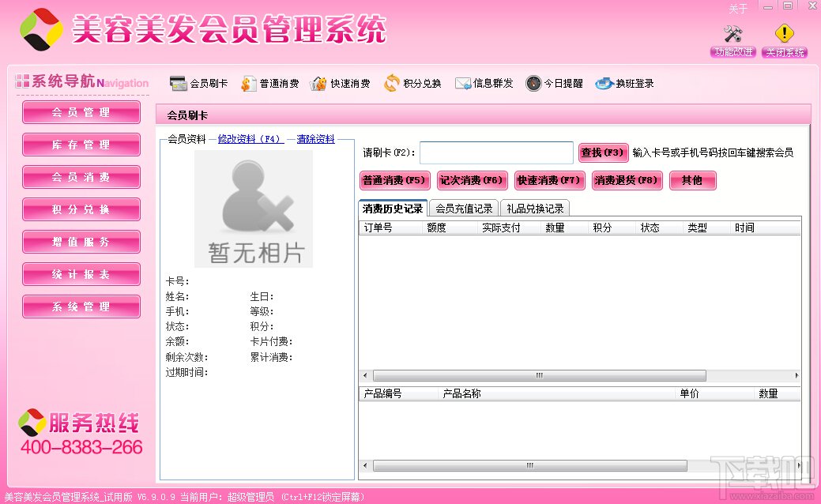Focus the 请刷卡 card number input field
This screenshot has width=821, height=504.
pos(496,152)
